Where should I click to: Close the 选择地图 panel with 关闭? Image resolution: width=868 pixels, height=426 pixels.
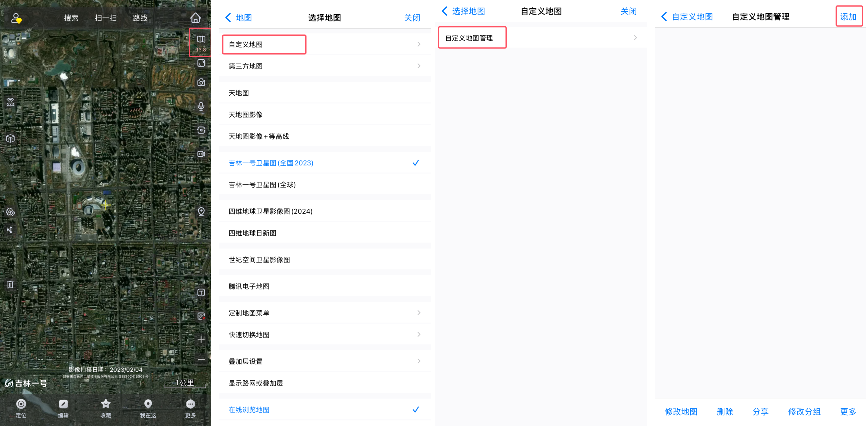click(412, 18)
